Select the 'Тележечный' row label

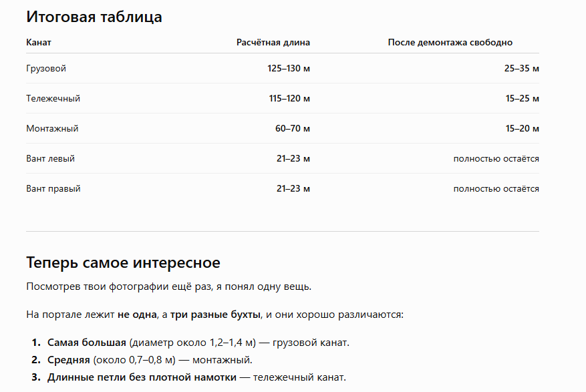click(53, 99)
